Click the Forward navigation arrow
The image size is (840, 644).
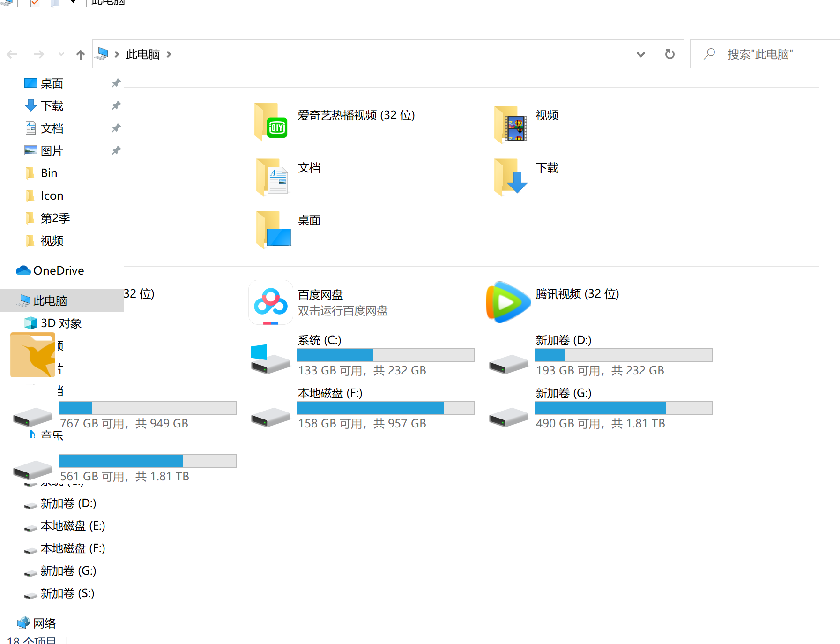[39, 55]
